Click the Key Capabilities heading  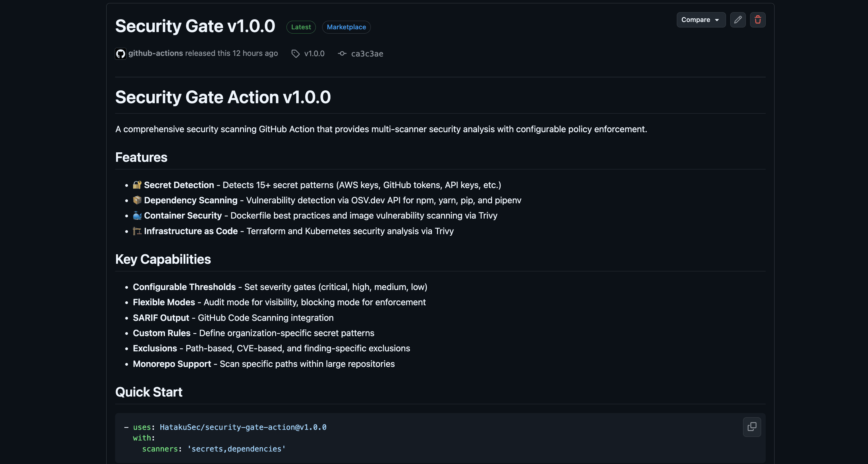click(163, 259)
